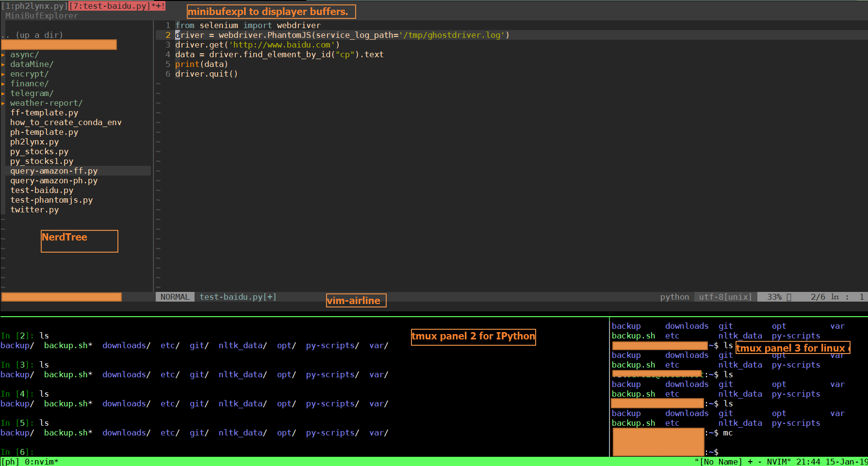Image resolution: width=868 pixels, height=466 pixels.
Task: Click 'var' in the first ls output, linux panel
Action: pyautogui.click(x=837, y=326)
